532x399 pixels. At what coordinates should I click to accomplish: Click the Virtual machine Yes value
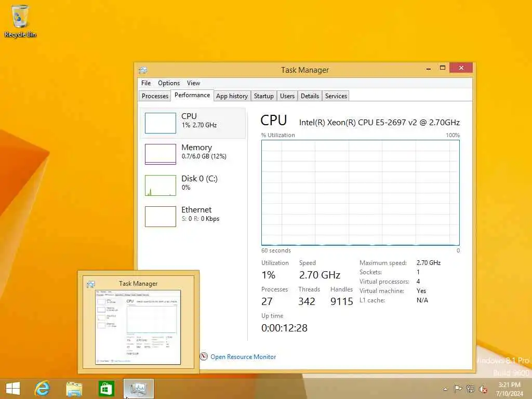tap(421, 291)
